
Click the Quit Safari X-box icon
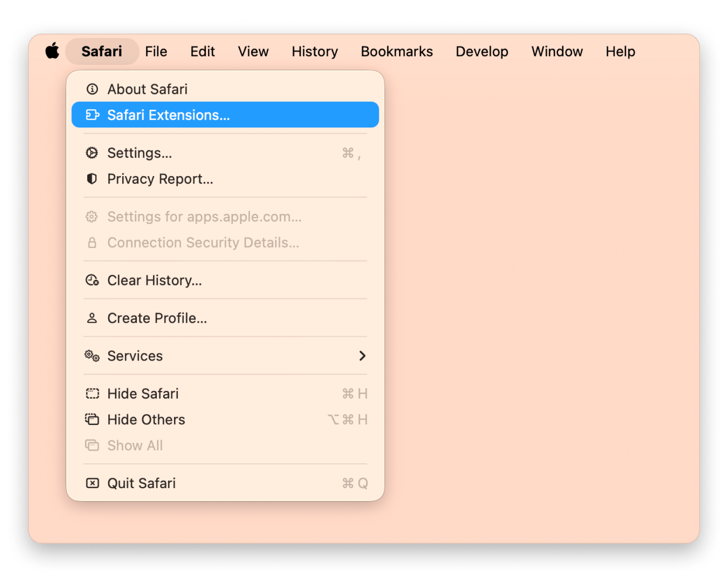pos(92,483)
